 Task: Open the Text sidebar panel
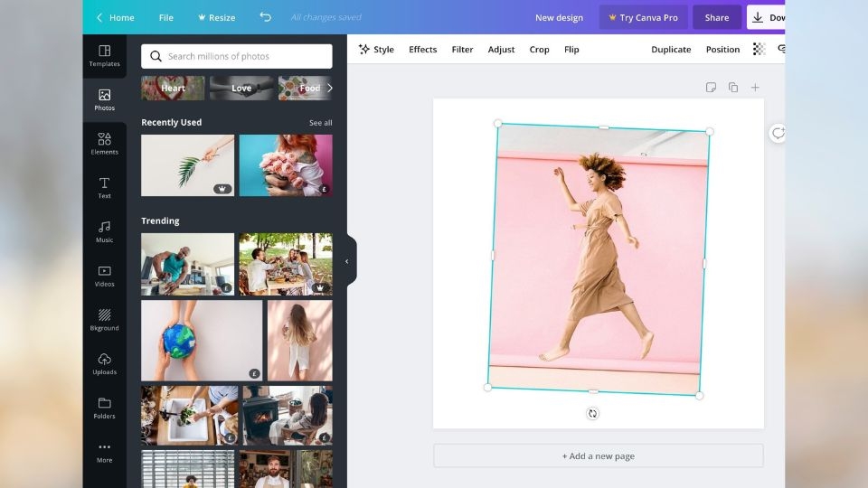coord(105,188)
